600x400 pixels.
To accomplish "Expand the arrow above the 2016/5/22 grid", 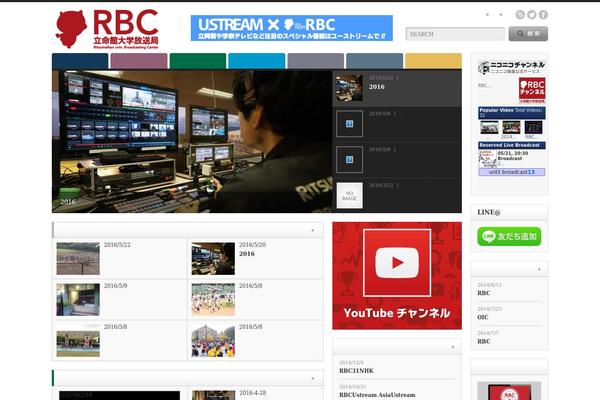I will coord(313,230).
